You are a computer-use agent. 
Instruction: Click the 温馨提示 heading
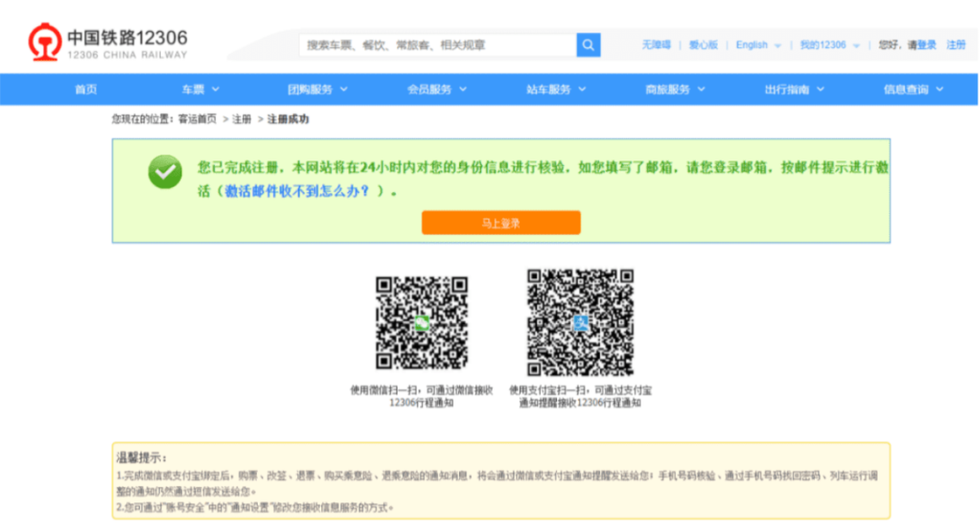pos(142,458)
